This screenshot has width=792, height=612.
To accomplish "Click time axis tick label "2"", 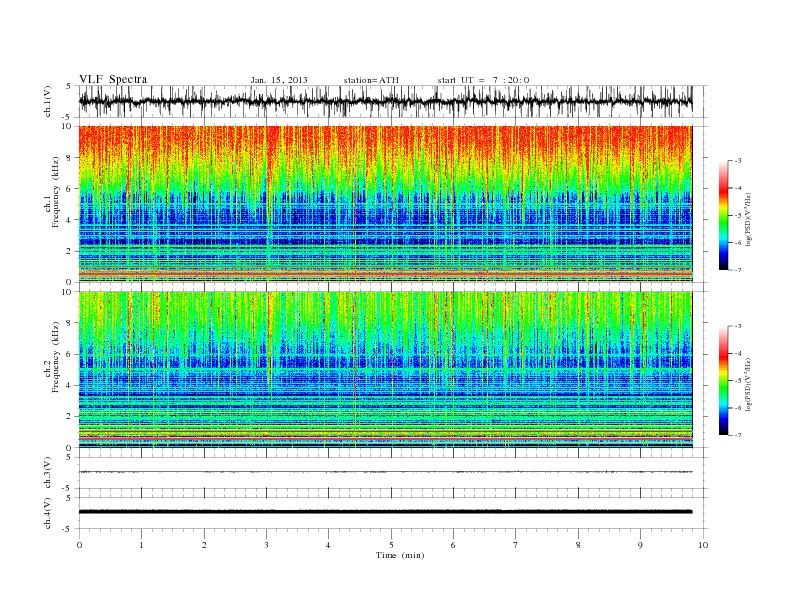I will [x=204, y=545].
